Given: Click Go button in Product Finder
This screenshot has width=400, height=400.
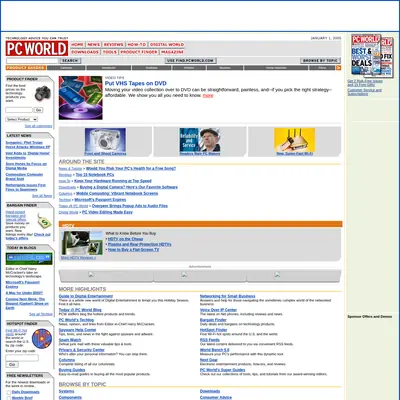Looking at the screenshot, I should coord(38,110).
